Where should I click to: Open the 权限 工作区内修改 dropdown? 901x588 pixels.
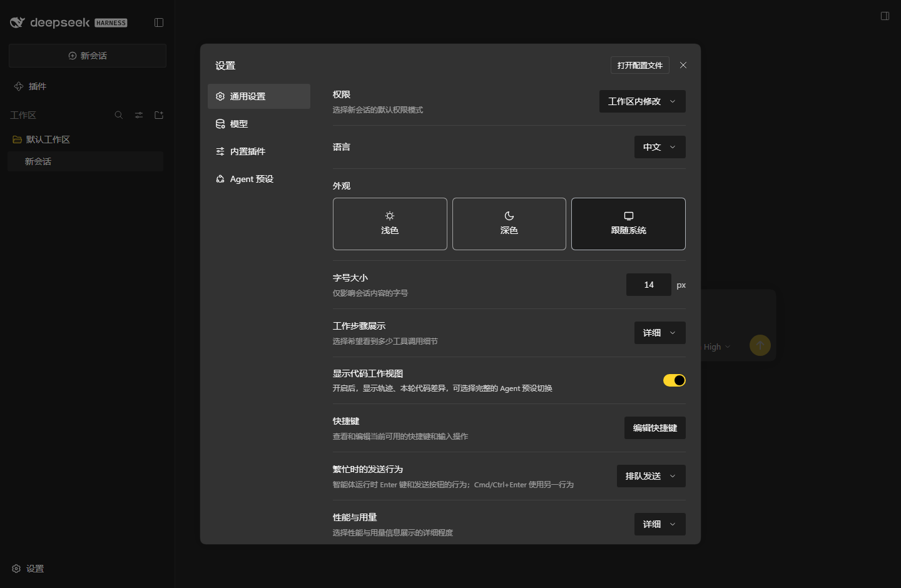(x=643, y=101)
